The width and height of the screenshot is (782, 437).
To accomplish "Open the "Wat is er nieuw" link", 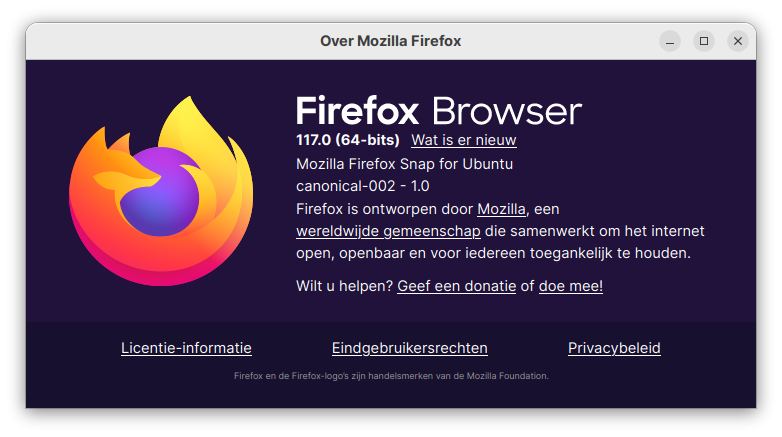I will coord(463,140).
